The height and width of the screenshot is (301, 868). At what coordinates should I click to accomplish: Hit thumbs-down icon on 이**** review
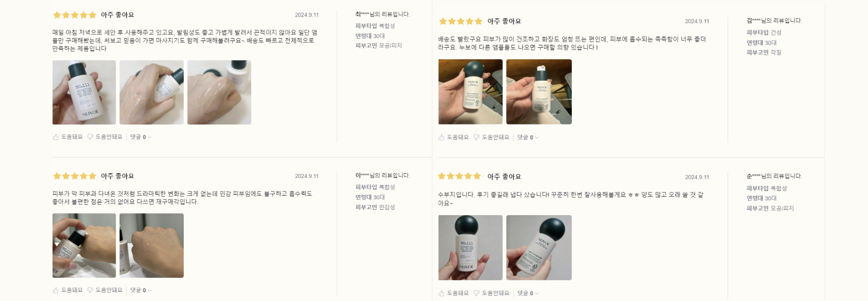(90, 290)
